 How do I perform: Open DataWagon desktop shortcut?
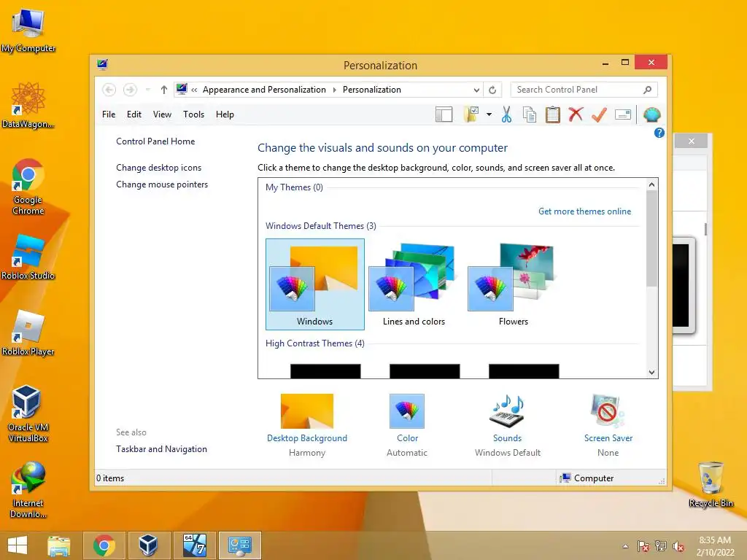[x=28, y=105]
